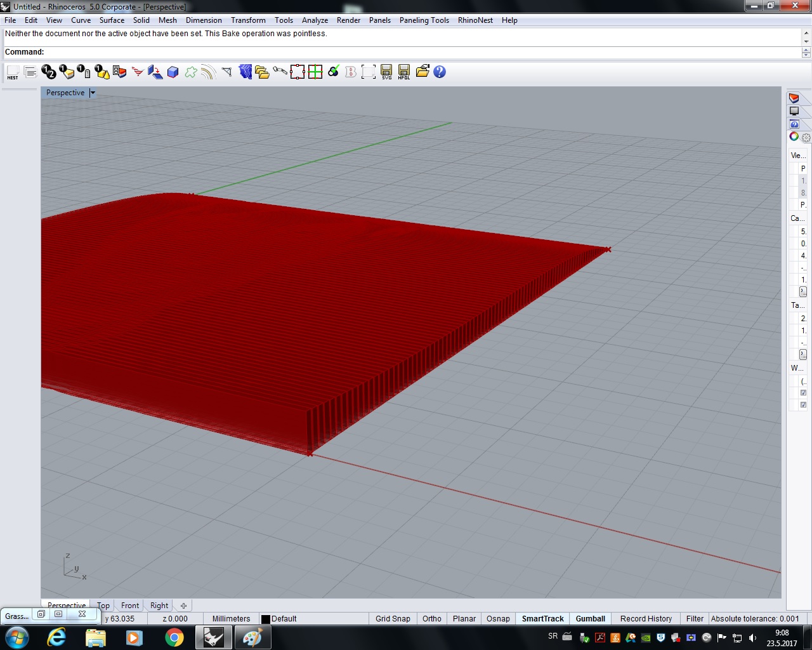This screenshot has height=650, width=812.
Task: Click the Absolute tolerance status pane
Action: pyautogui.click(x=755, y=619)
